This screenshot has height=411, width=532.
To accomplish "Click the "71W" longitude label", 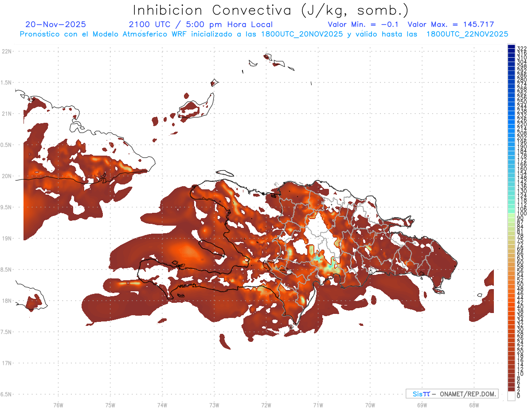I will tap(318, 405).
